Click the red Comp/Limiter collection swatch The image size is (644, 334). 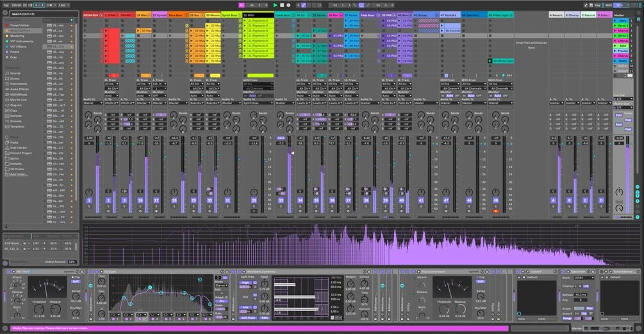point(6,26)
